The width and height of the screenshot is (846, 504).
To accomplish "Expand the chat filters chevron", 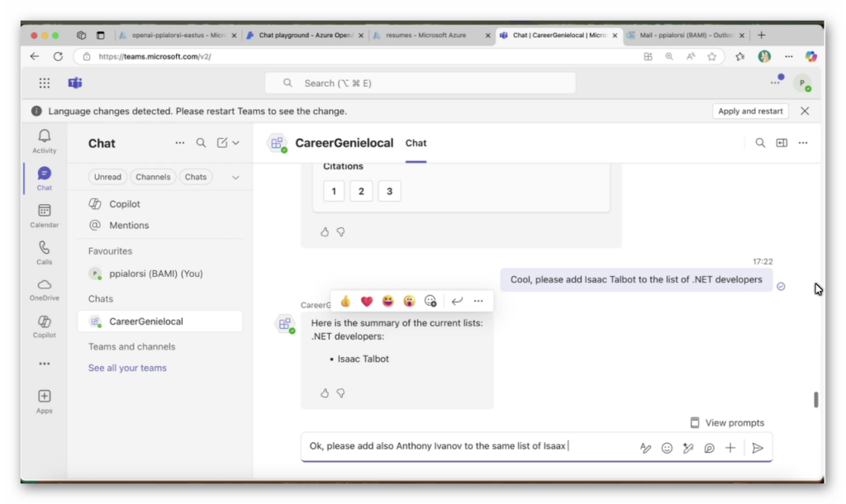I will 235,178.
